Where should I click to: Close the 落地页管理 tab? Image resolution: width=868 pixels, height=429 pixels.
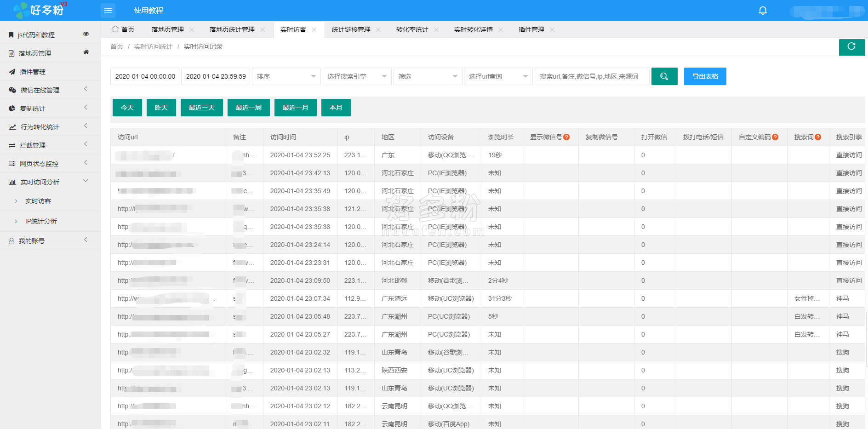coord(192,30)
